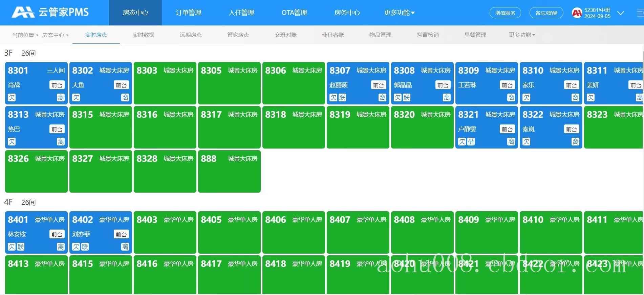The height and width of the screenshot is (295, 644).
Task: Click the 前台 tag on room 8402
Action: coord(121,234)
